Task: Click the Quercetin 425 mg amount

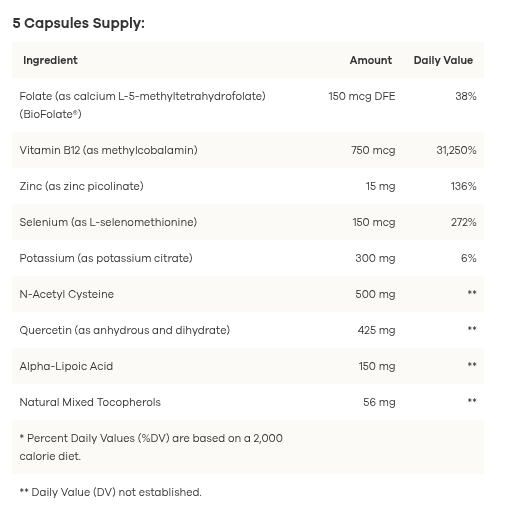Action: [x=376, y=330]
